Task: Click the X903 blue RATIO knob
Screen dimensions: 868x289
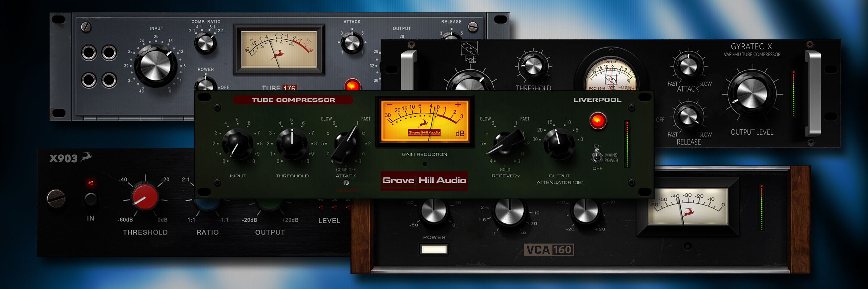Action: pyautogui.click(x=207, y=204)
